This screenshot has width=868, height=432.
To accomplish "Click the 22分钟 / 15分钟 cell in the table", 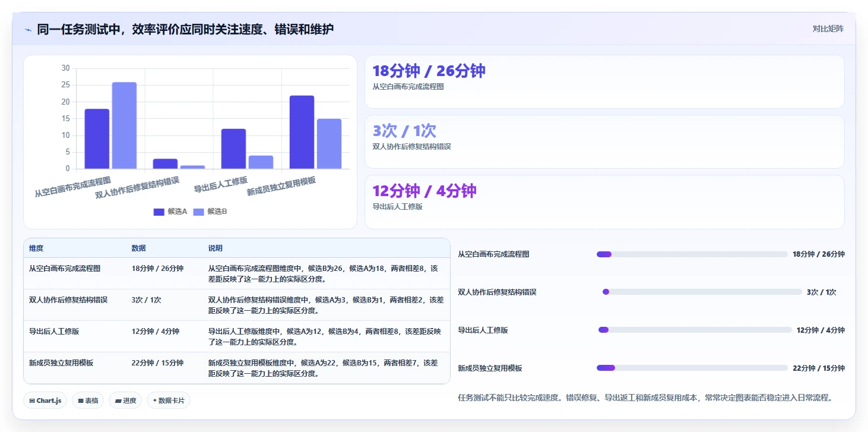I will tap(157, 363).
